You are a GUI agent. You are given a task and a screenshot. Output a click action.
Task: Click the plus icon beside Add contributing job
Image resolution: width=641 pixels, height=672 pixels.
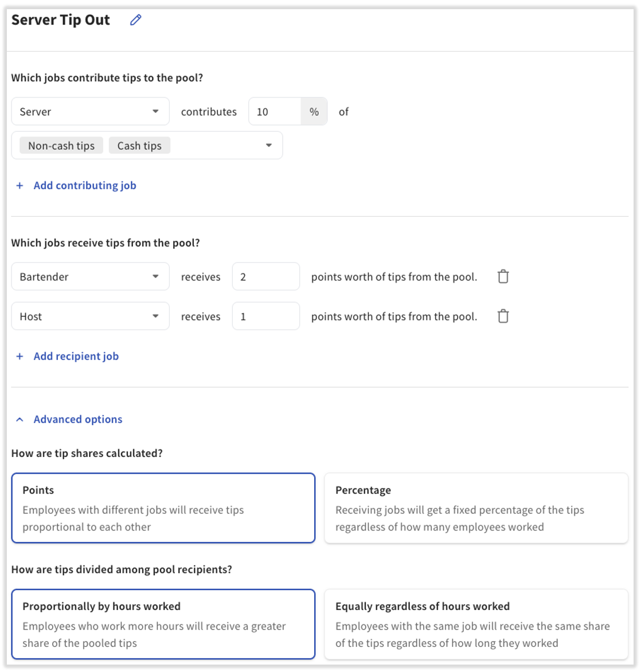pos(19,185)
